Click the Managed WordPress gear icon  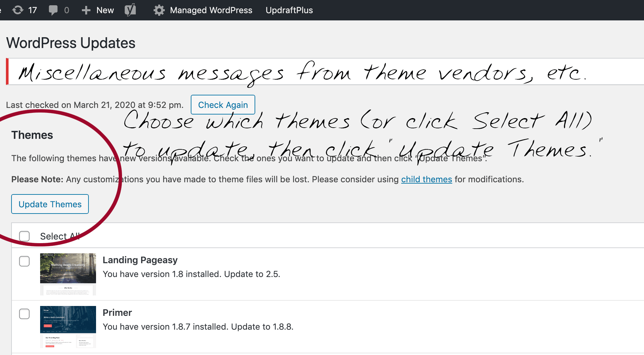(x=159, y=10)
